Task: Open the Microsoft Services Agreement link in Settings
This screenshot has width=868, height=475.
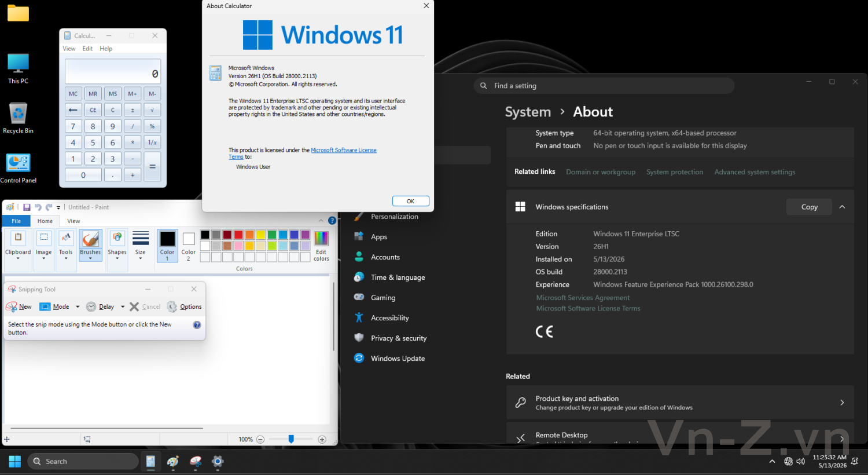Action: point(583,298)
